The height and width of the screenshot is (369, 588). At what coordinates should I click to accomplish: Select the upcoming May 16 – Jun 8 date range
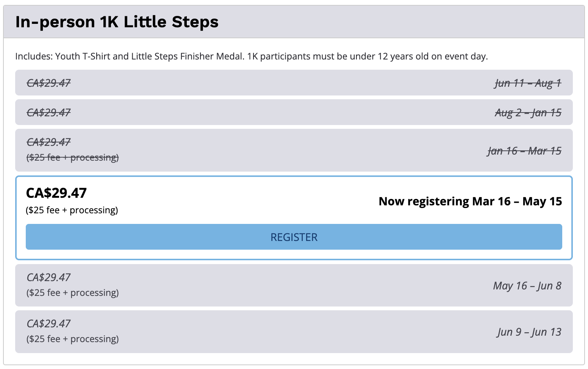click(x=527, y=286)
